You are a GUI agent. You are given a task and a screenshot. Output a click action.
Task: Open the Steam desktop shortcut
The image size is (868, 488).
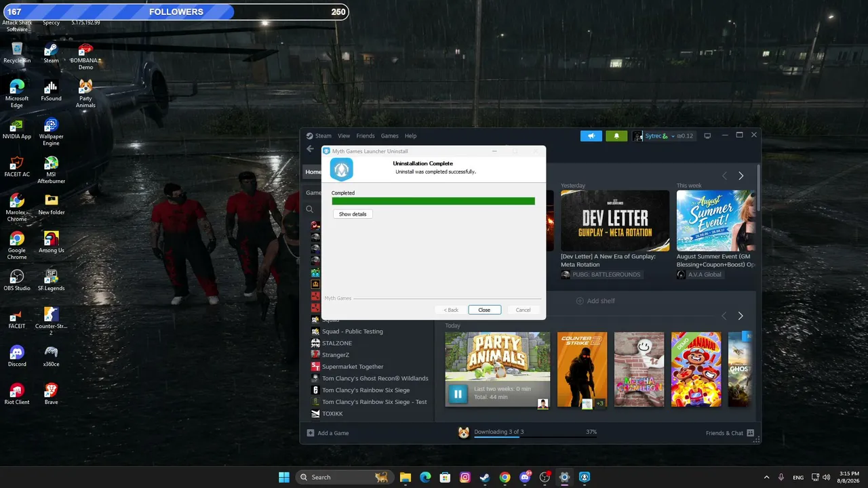[x=51, y=53]
